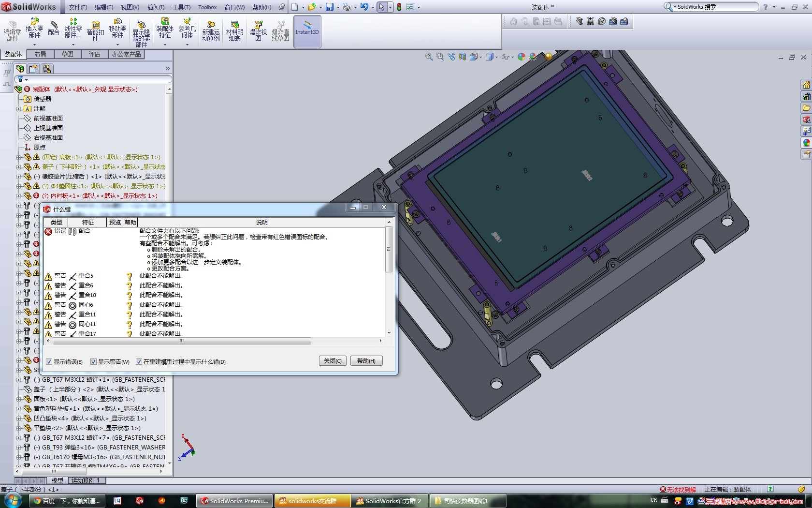Open the ConfigurationManager tab icon
The height and width of the screenshot is (508, 812).
[x=47, y=69]
